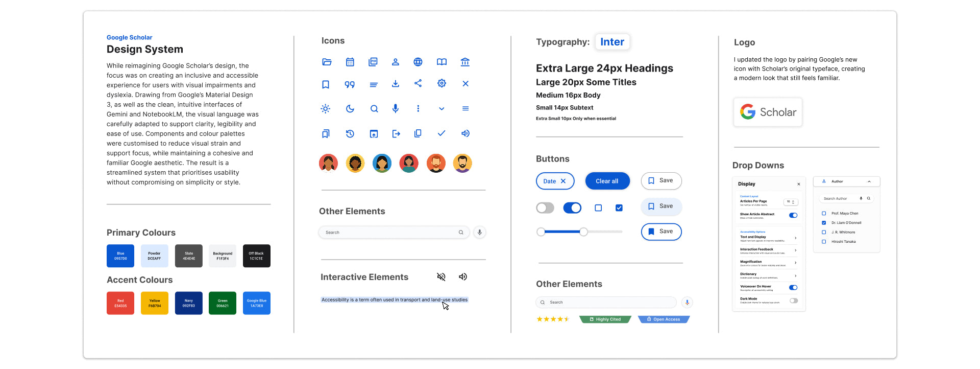Screen dimensions: 980x369
Task: Click the quotation marks cite icon
Action: pyautogui.click(x=350, y=84)
